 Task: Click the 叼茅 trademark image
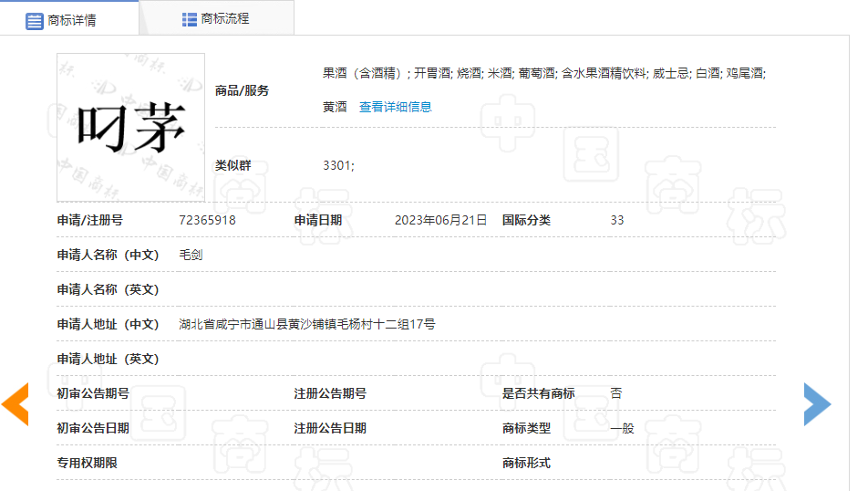[x=130, y=128]
